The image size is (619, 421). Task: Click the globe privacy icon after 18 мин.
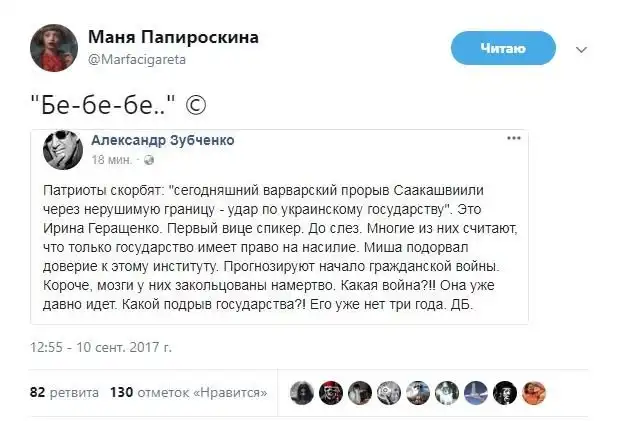click(149, 160)
